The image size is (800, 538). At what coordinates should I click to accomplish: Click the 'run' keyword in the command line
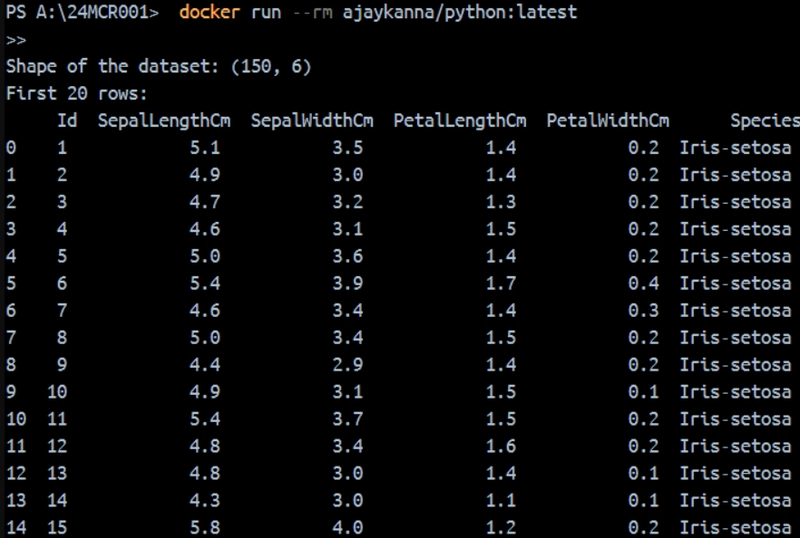[x=266, y=13]
